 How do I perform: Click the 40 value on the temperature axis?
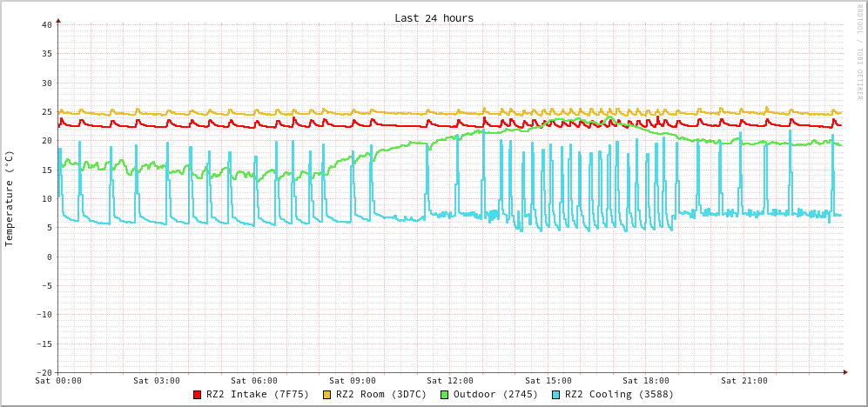tap(46, 24)
